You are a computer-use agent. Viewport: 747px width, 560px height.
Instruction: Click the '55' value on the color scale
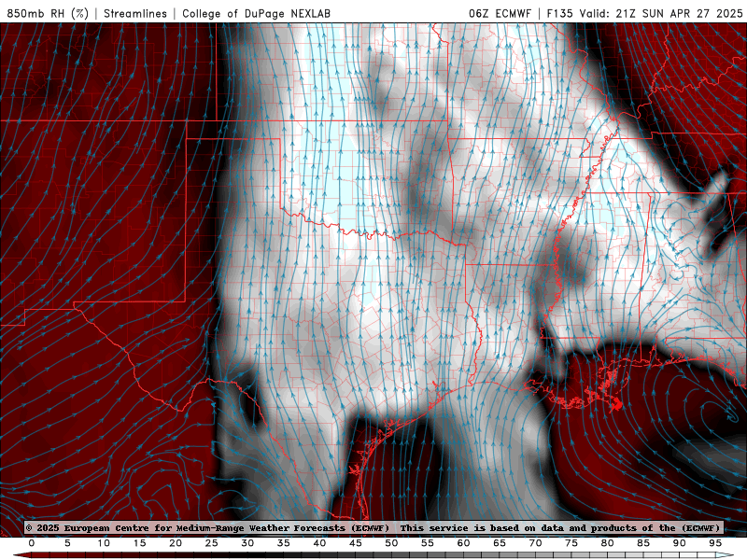[x=428, y=543]
